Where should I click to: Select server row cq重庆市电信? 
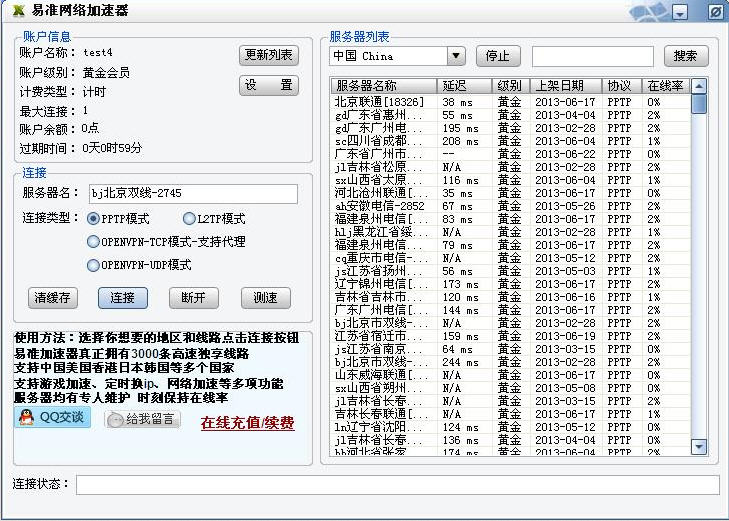point(510,258)
